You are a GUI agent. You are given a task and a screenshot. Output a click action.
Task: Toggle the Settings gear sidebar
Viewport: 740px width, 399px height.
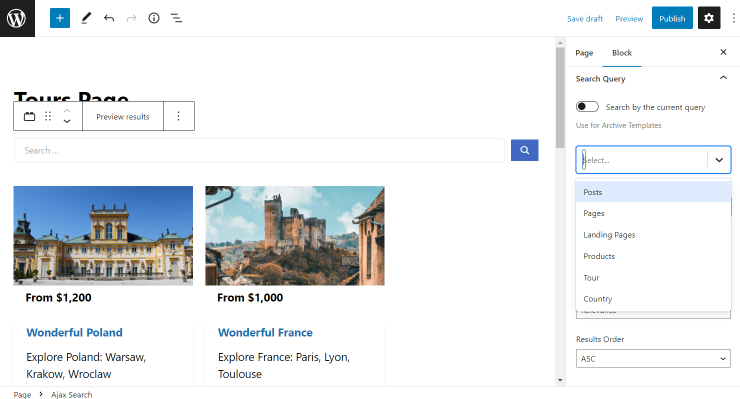pos(709,18)
